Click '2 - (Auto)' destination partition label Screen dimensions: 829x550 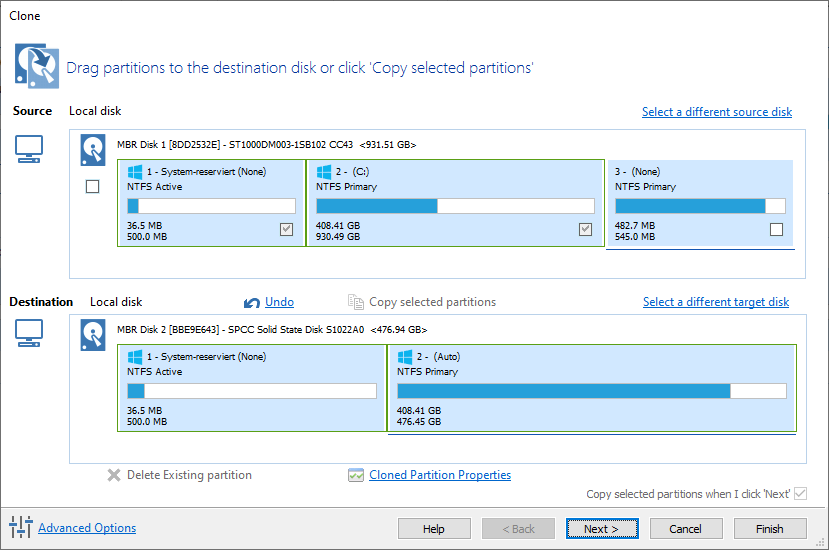[x=438, y=356]
